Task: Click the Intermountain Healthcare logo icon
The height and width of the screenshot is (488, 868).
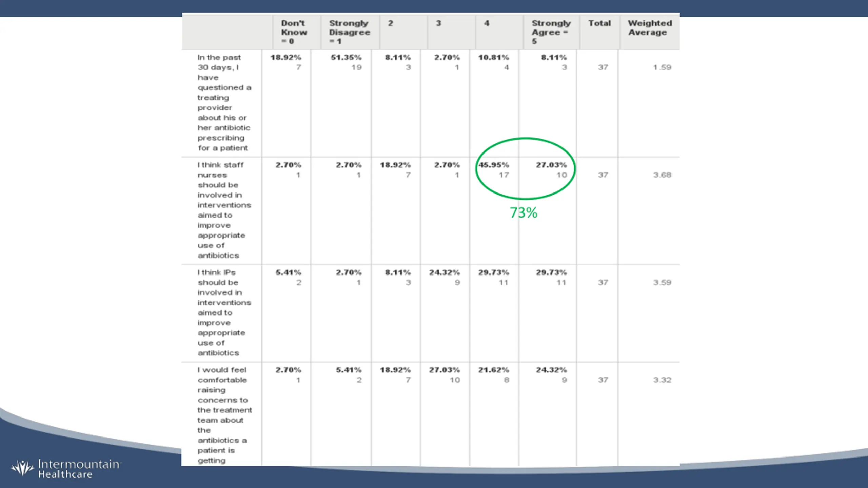Action: pos(22,468)
